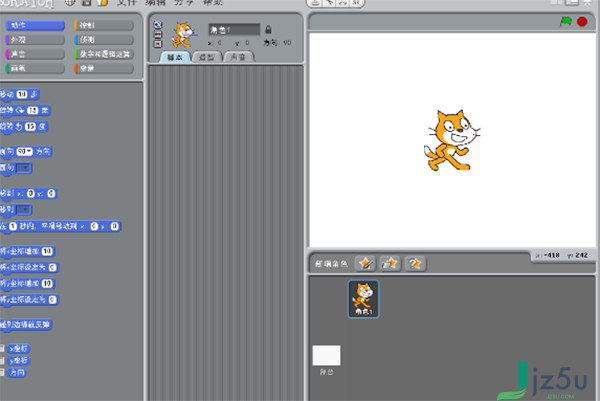This screenshot has height=401, width=600.
Task: Click the 0 value in 将x坐标设定为 block
Action: pos(52,267)
